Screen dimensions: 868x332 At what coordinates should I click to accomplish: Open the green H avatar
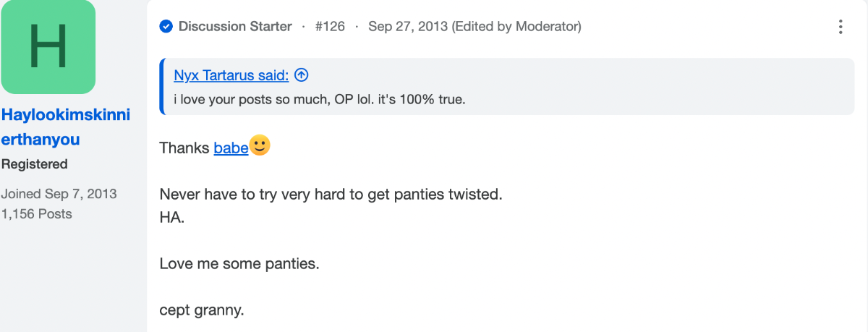point(48,46)
